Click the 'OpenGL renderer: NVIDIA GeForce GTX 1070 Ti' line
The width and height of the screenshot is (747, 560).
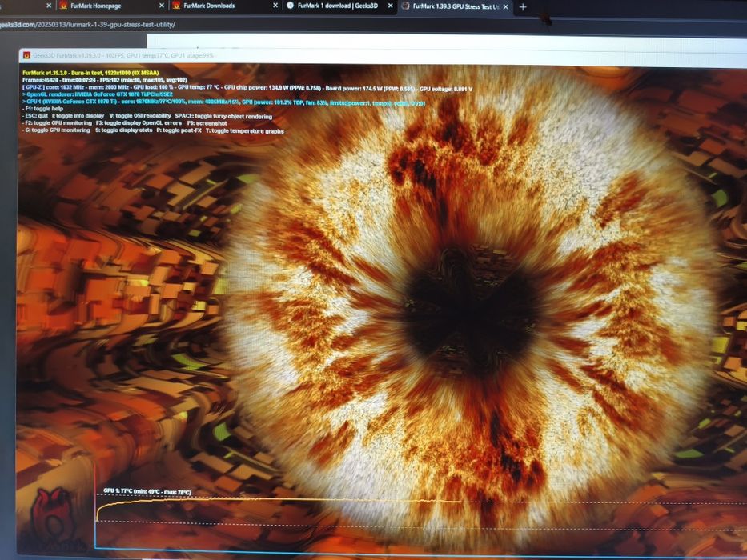tap(98, 94)
